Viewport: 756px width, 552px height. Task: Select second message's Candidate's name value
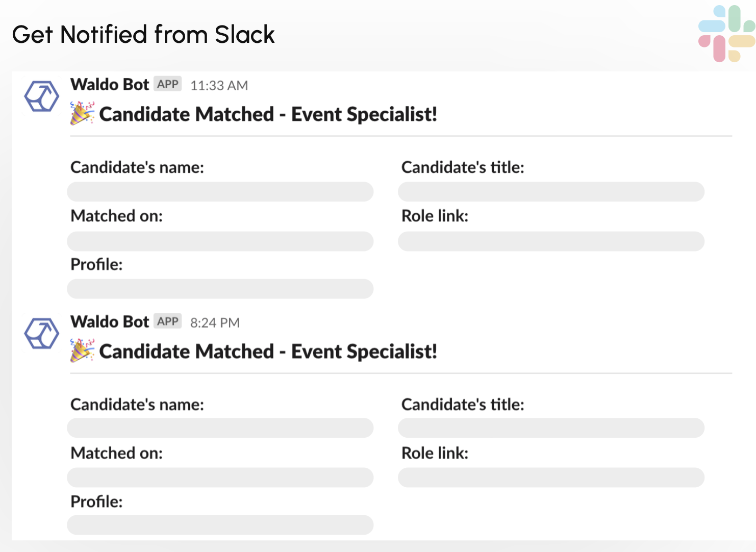click(x=220, y=428)
